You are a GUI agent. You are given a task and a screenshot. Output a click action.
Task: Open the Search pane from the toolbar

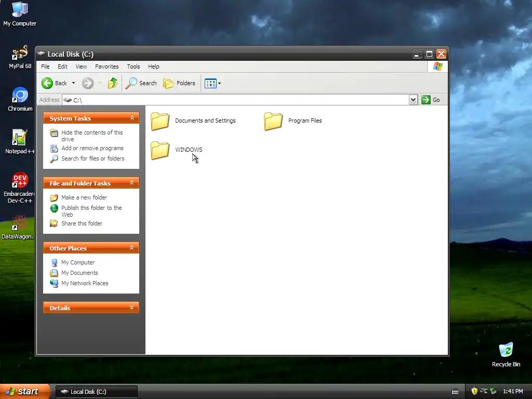[141, 83]
